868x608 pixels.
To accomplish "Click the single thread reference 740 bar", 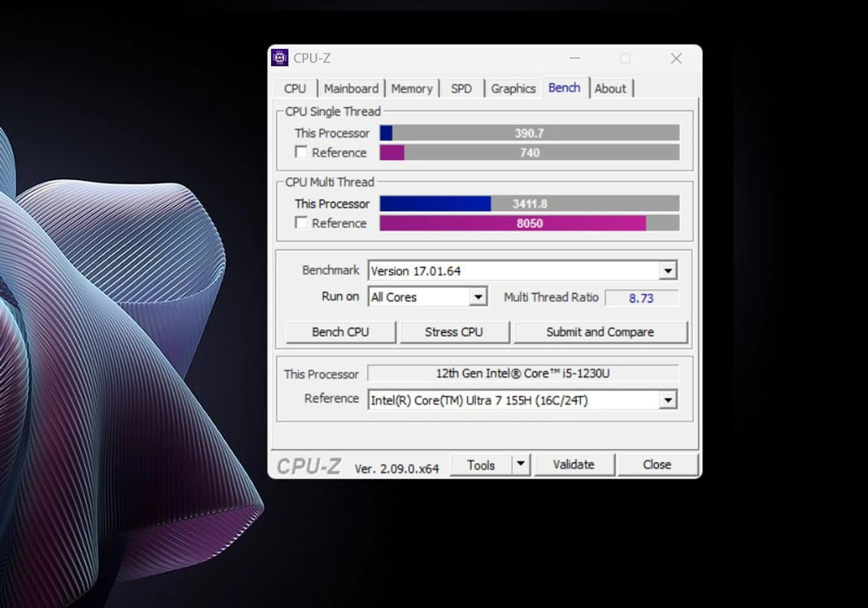I will (529, 152).
